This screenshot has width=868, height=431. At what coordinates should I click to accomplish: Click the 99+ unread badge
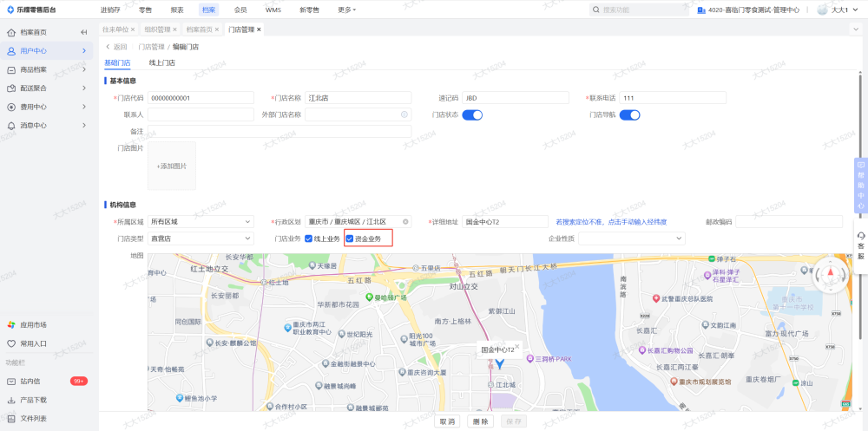(79, 382)
